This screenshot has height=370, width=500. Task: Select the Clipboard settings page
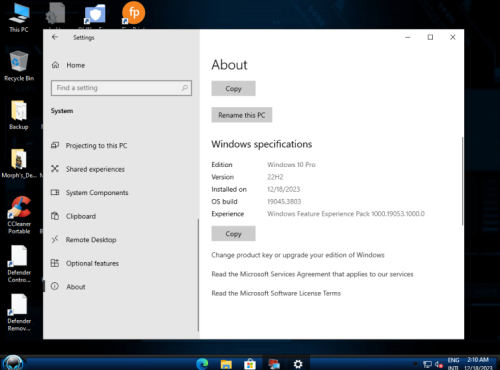coord(81,216)
